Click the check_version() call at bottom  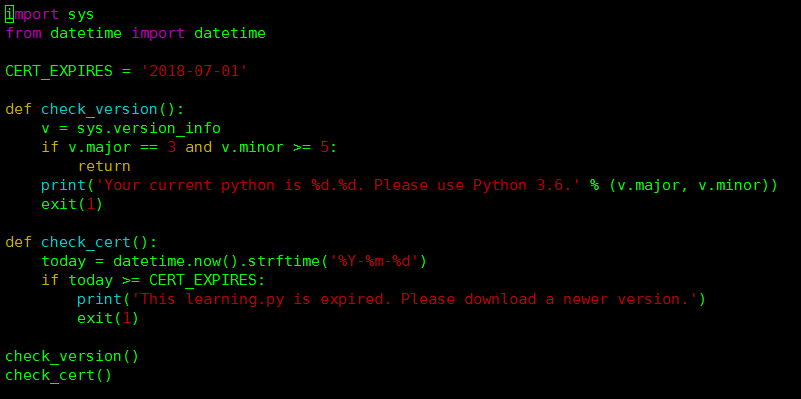(72, 356)
